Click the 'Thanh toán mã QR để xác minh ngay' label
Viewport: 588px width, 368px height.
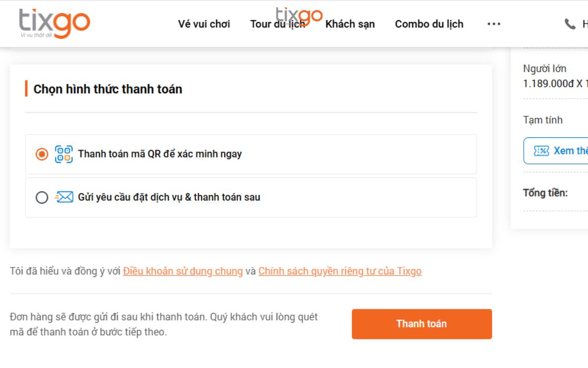(x=160, y=154)
